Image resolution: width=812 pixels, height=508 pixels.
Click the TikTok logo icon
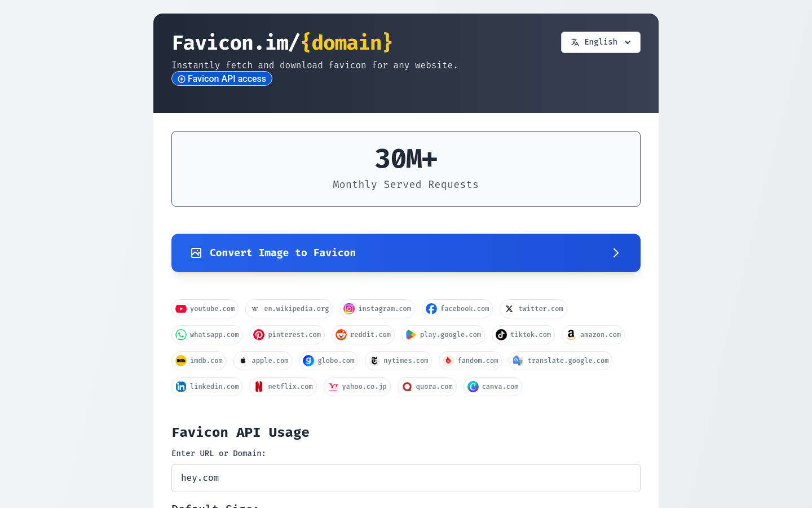501,335
